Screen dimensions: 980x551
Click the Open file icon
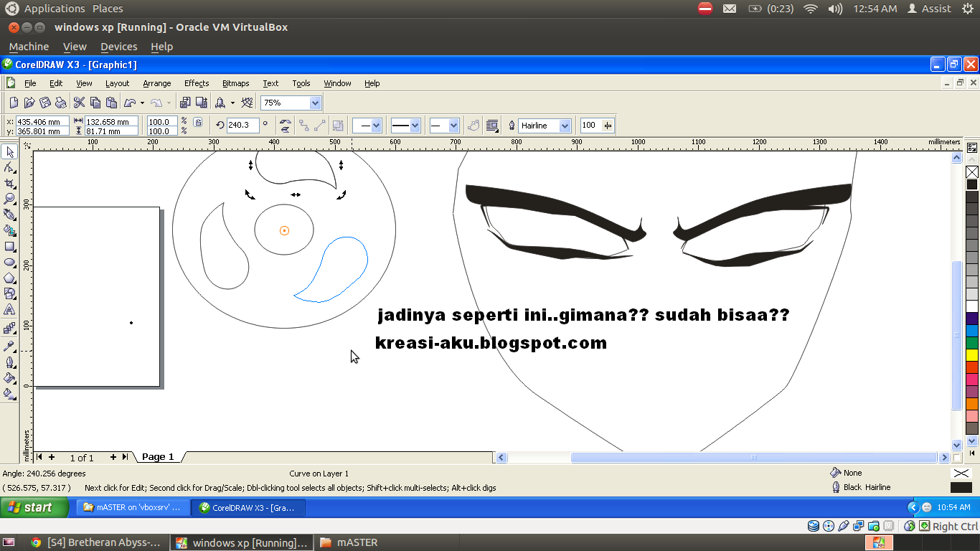point(29,103)
